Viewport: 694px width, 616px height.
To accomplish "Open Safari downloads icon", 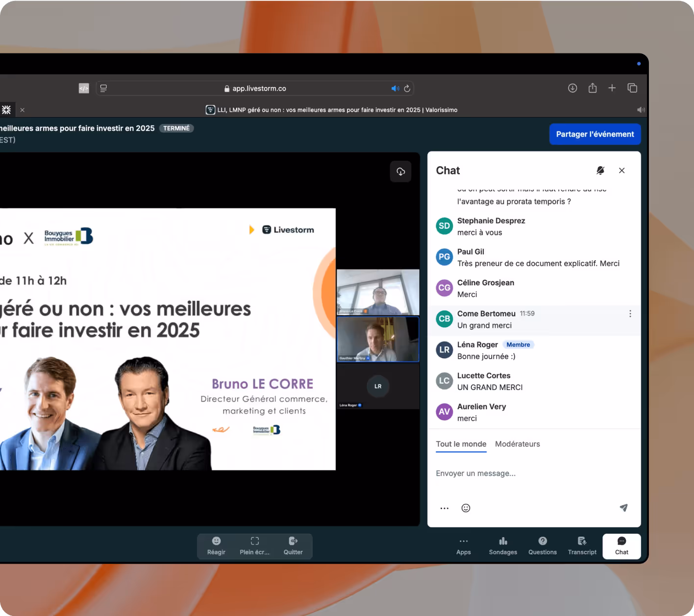I will [572, 88].
